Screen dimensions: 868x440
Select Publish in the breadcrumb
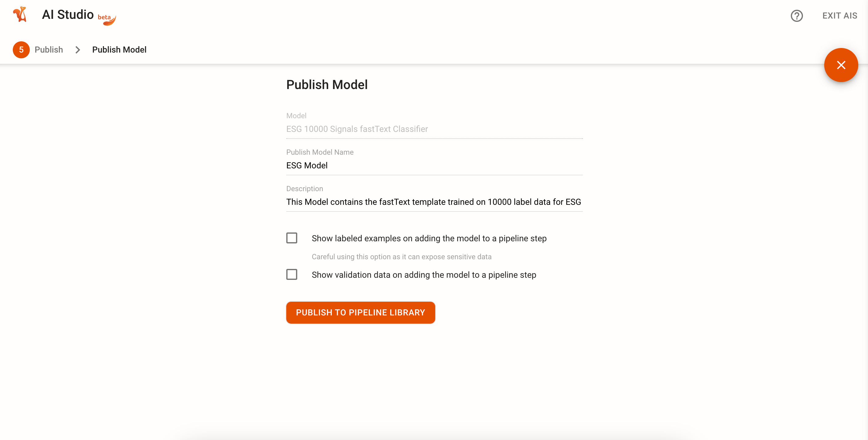click(x=49, y=50)
